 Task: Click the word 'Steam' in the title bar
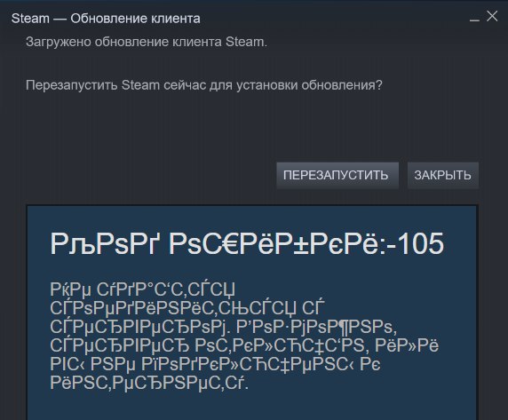pyautogui.click(x=30, y=19)
